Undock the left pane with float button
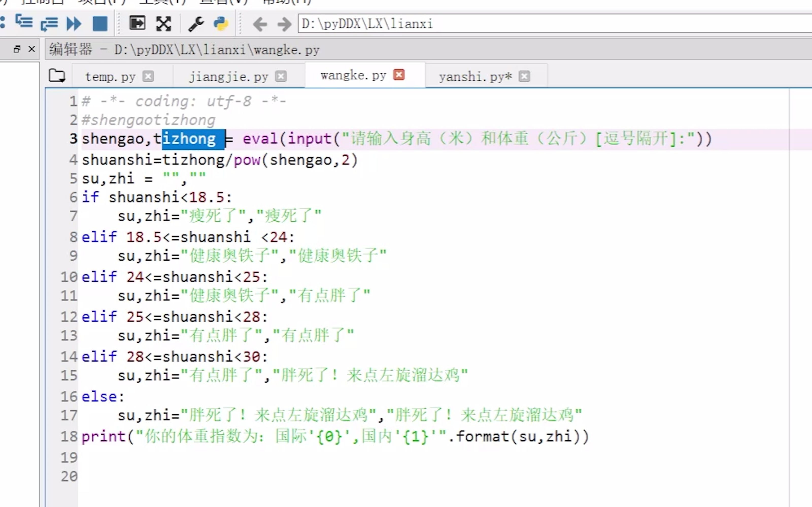The image size is (812, 507). point(17,49)
